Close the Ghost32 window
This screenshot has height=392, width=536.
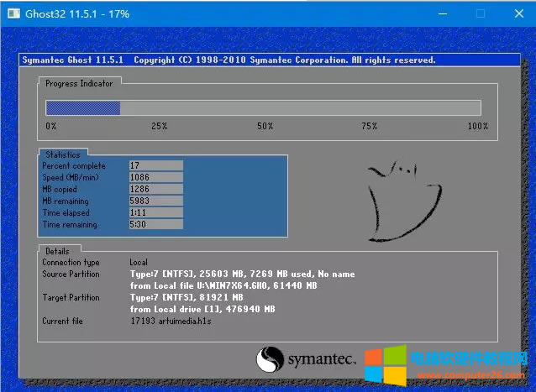click(519, 13)
